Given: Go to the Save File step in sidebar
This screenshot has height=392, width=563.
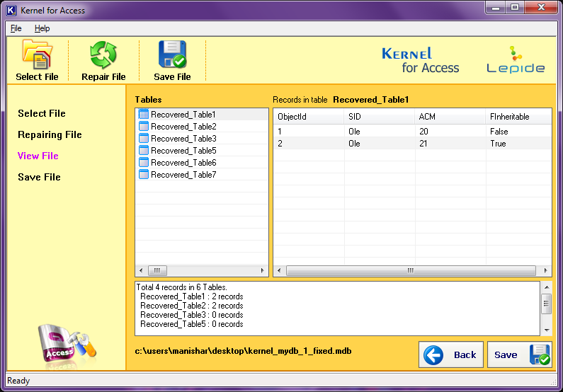Looking at the screenshot, I should pos(39,177).
